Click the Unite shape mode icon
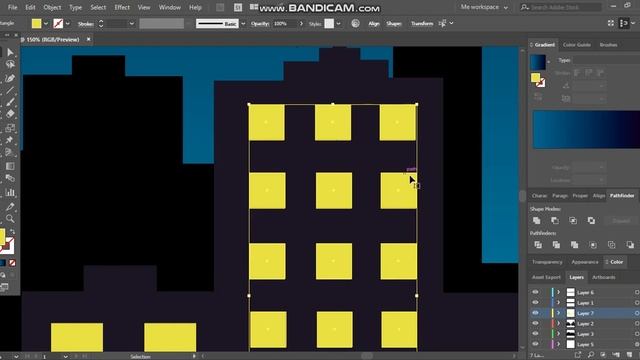The image size is (640, 360). (537, 220)
